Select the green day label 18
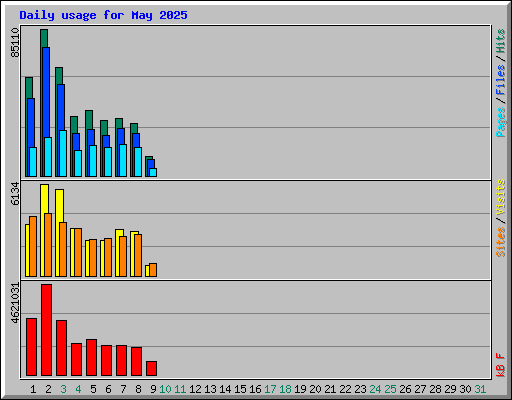This screenshot has height=400, width=512. (285, 389)
